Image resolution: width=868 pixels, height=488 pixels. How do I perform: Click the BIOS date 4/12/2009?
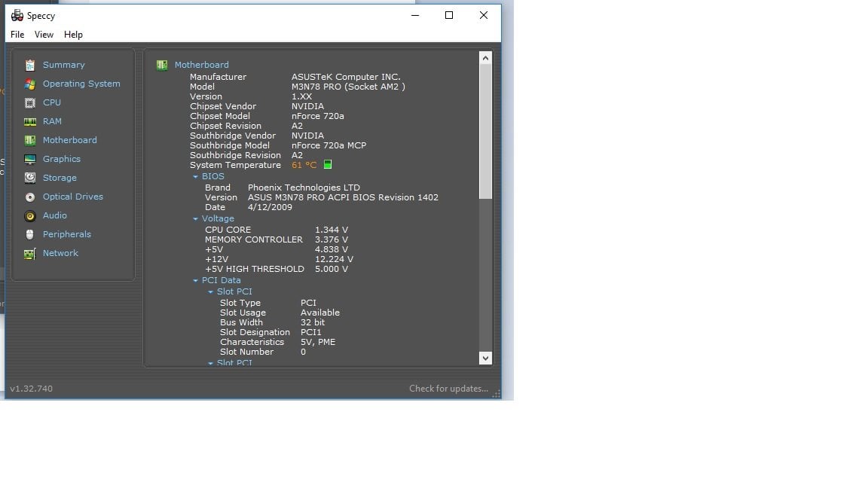click(x=270, y=207)
